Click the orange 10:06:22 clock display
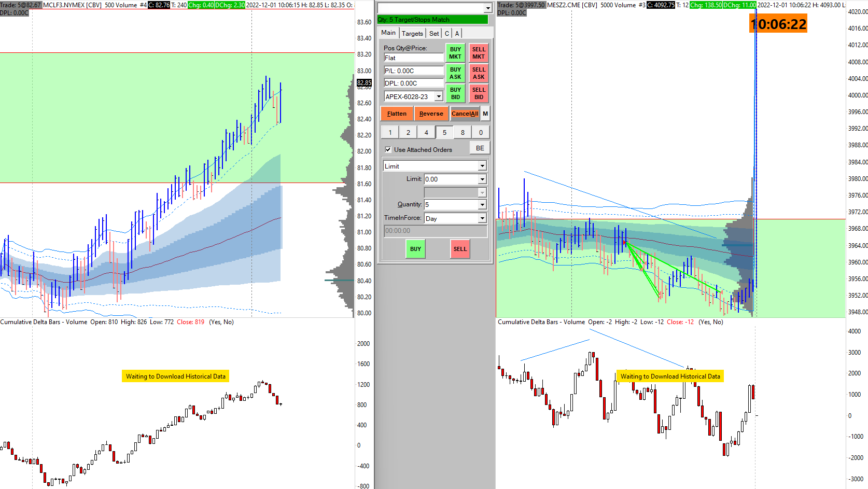868x489 pixels. coord(778,24)
